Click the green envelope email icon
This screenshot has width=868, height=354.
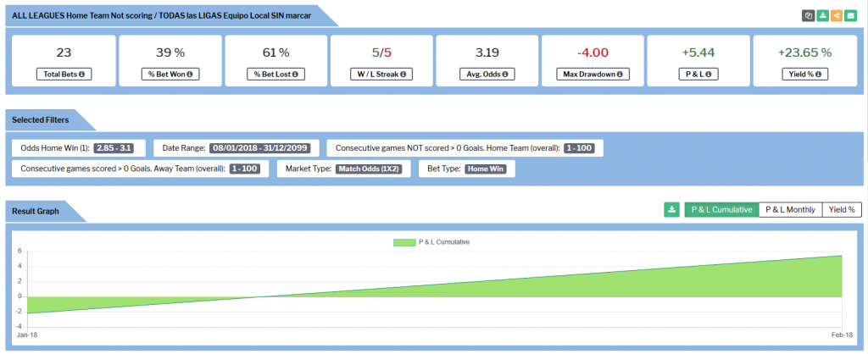pyautogui.click(x=850, y=15)
